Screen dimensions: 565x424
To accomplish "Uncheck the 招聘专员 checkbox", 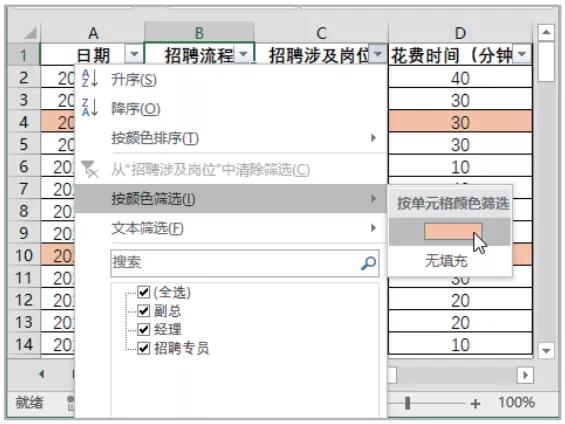I will coord(143,348).
